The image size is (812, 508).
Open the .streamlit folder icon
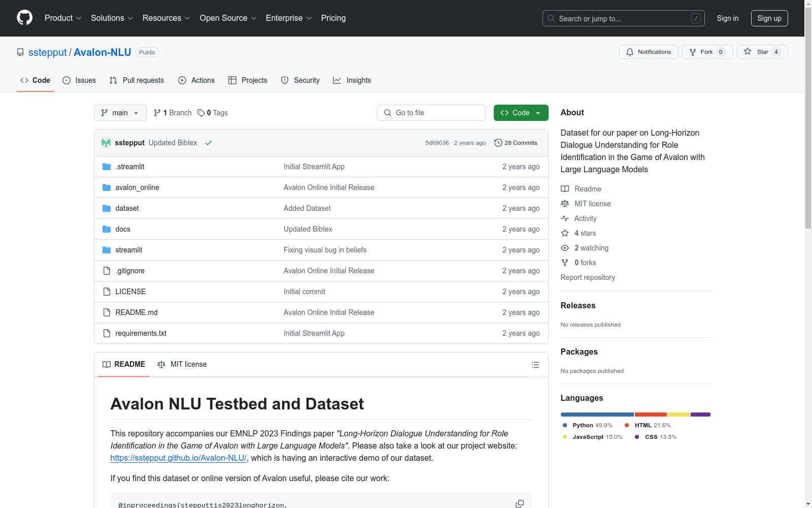click(x=107, y=167)
